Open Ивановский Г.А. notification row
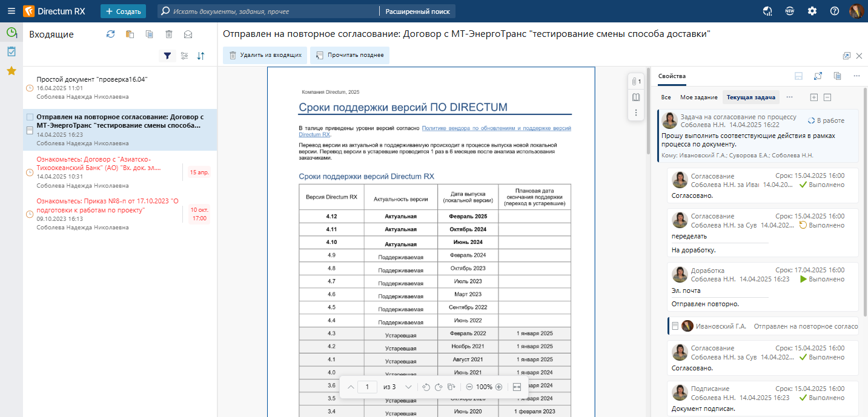The width and height of the screenshot is (868, 417). [763, 326]
